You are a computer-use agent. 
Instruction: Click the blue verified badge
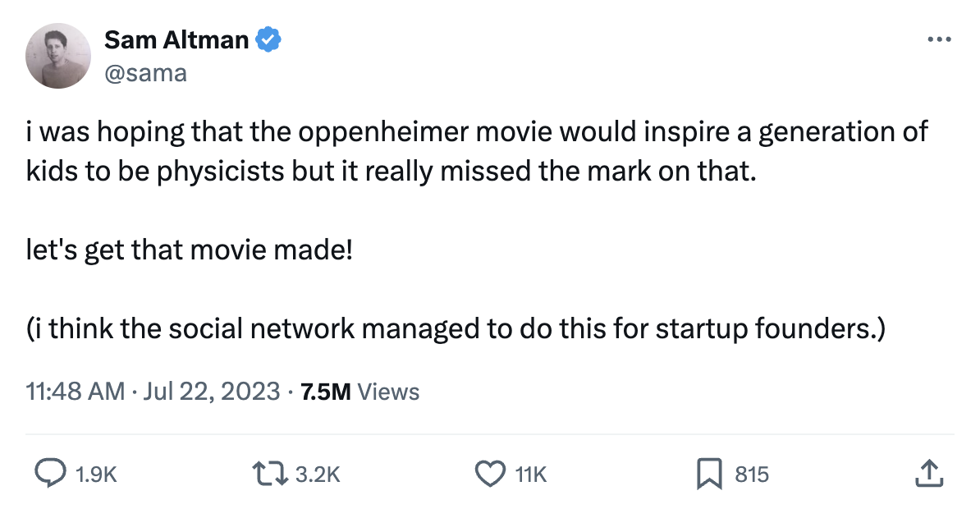click(269, 39)
